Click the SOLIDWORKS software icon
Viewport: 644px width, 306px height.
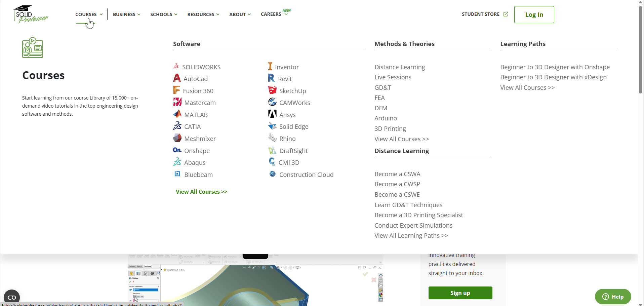pyautogui.click(x=176, y=66)
